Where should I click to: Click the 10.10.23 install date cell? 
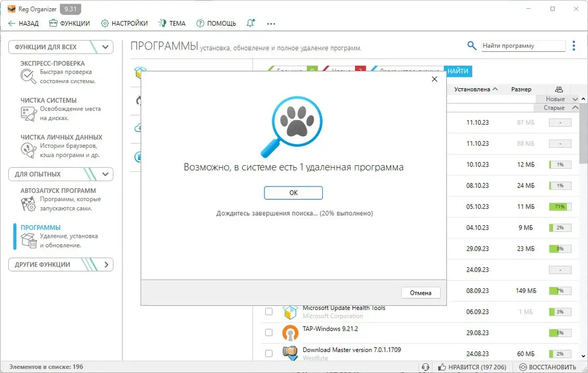coord(477,165)
